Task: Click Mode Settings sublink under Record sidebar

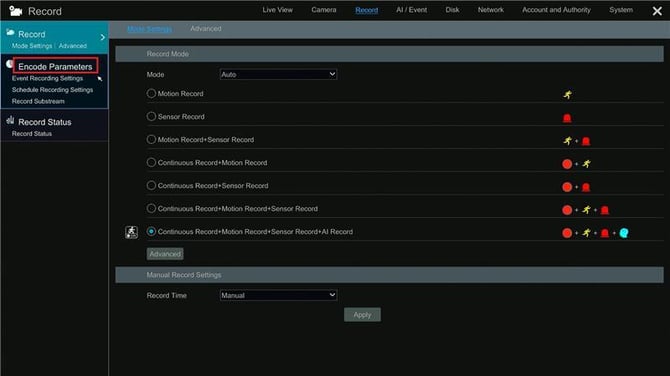Action: (32, 46)
